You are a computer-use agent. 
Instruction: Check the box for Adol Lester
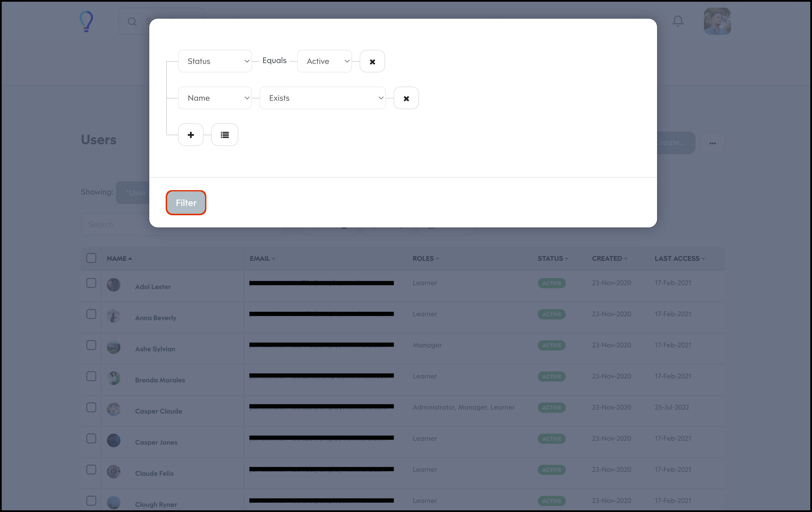[x=91, y=283]
